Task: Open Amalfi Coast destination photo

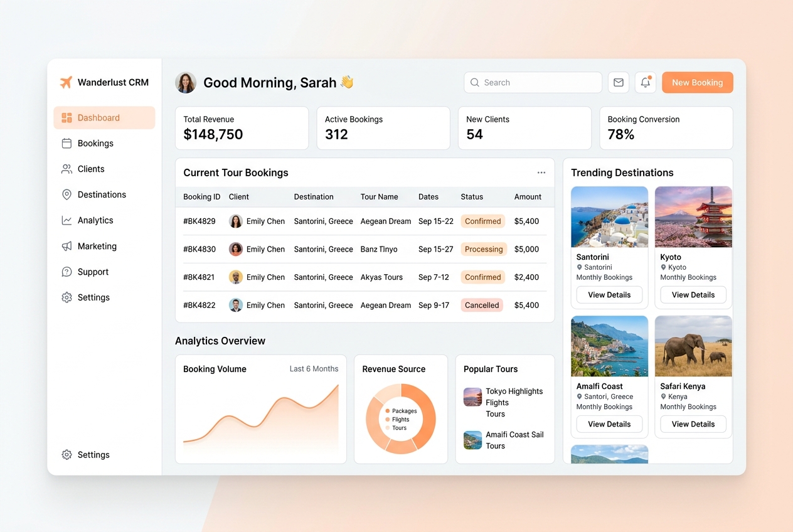Action: [x=609, y=346]
